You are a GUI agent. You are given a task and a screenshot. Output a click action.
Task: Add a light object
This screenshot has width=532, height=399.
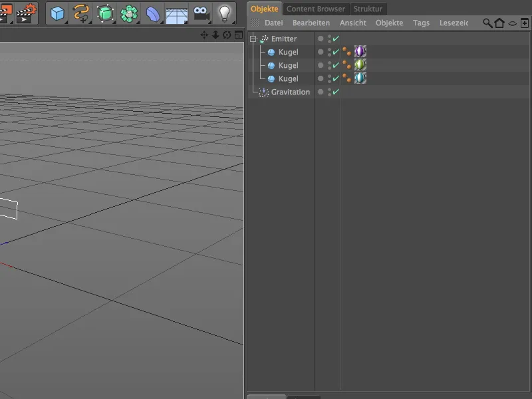(x=224, y=13)
